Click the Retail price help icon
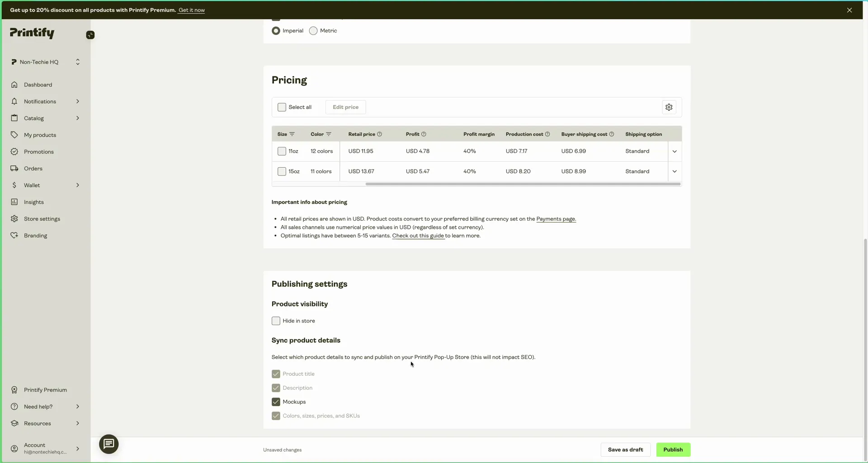Viewport: 868px width, 463px height. point(379,134)
